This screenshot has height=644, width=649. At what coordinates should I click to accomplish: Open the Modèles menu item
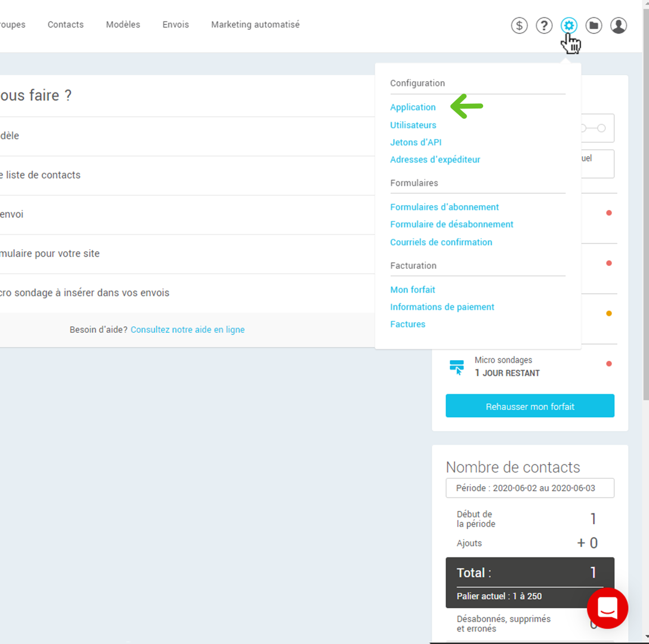(123, 24)
